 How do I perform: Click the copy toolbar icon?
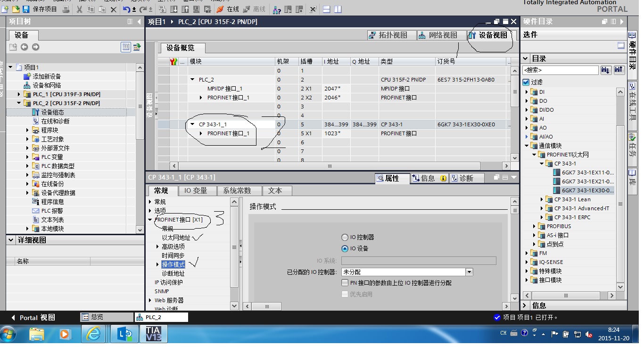91,9
